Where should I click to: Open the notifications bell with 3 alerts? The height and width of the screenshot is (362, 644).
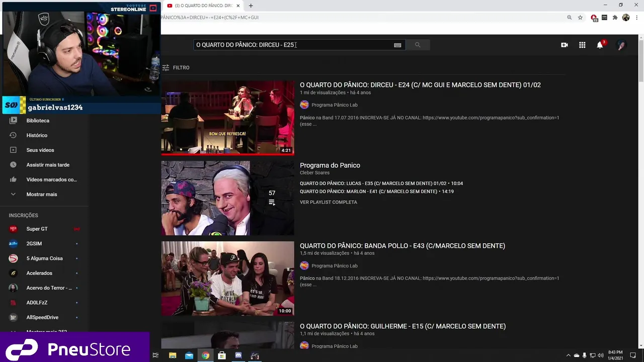coord(600,45)
